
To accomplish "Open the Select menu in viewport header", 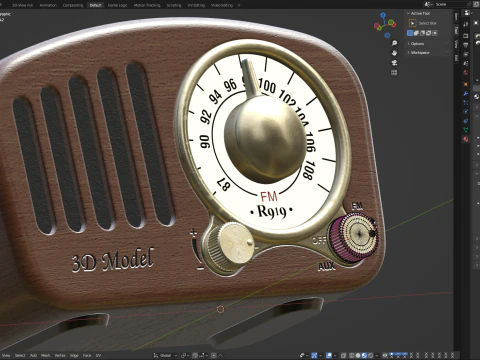I will pyautogui.click(x=20, y=355).
